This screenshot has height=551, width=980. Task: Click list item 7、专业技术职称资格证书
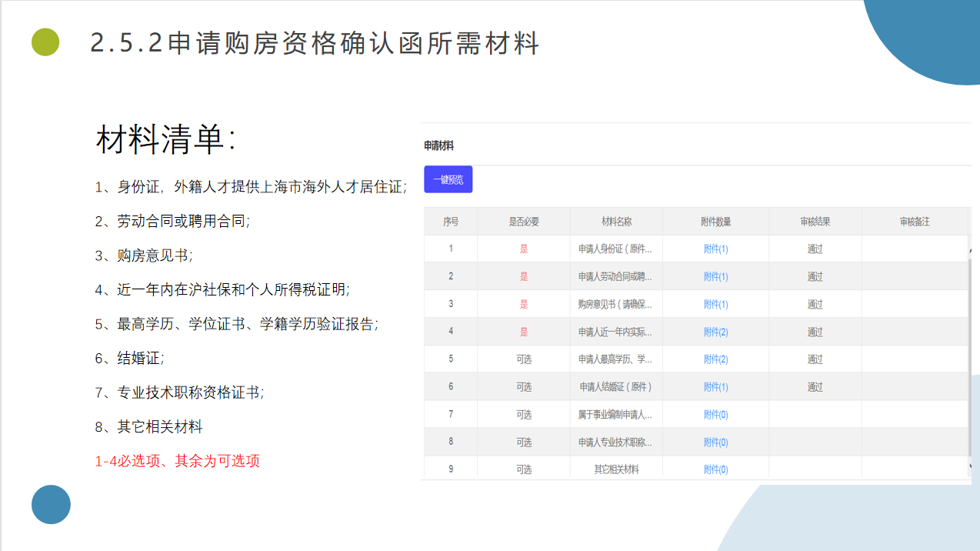click(179, 392)
